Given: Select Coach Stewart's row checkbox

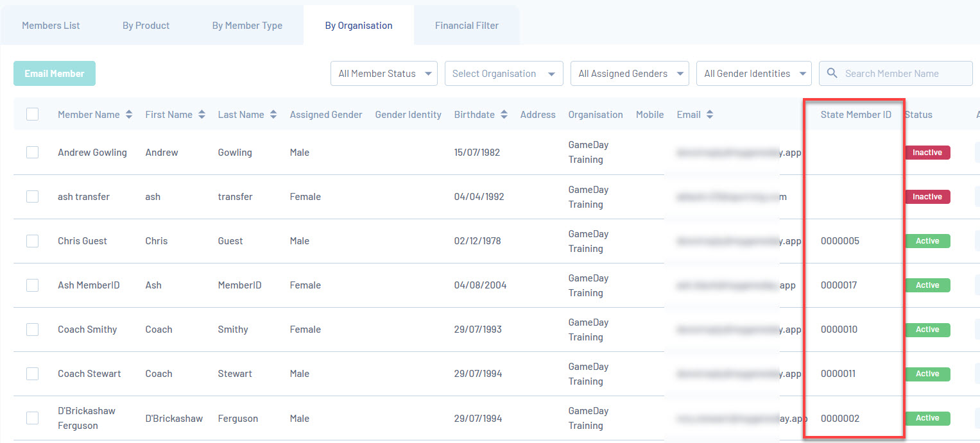Looking at the screenshot, I should click(x=32, y=373).
